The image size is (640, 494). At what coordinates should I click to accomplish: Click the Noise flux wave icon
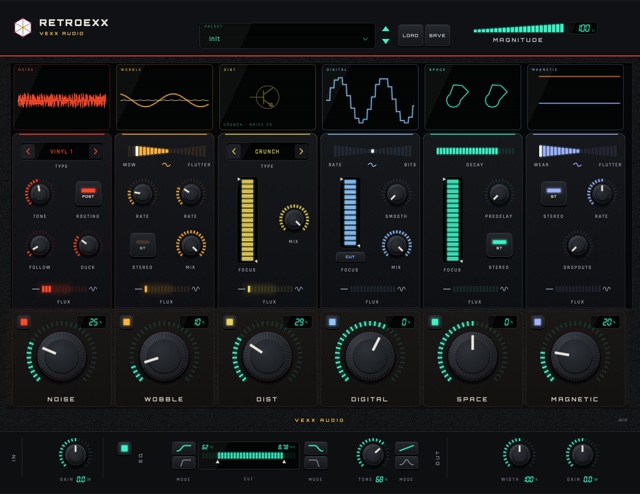(x=93, y=289)
